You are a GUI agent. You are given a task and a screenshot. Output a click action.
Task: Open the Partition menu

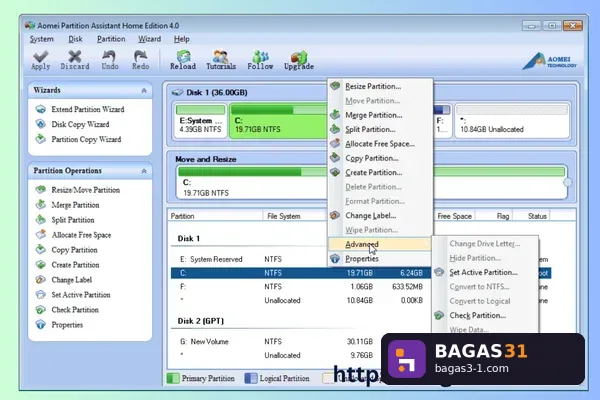tap(111, 39)
